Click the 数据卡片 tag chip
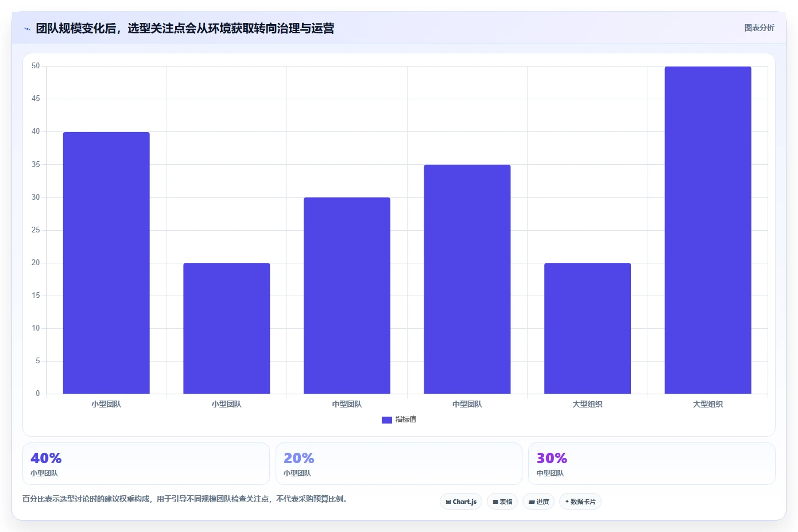The image size is (798, 532). click(580, 502)
